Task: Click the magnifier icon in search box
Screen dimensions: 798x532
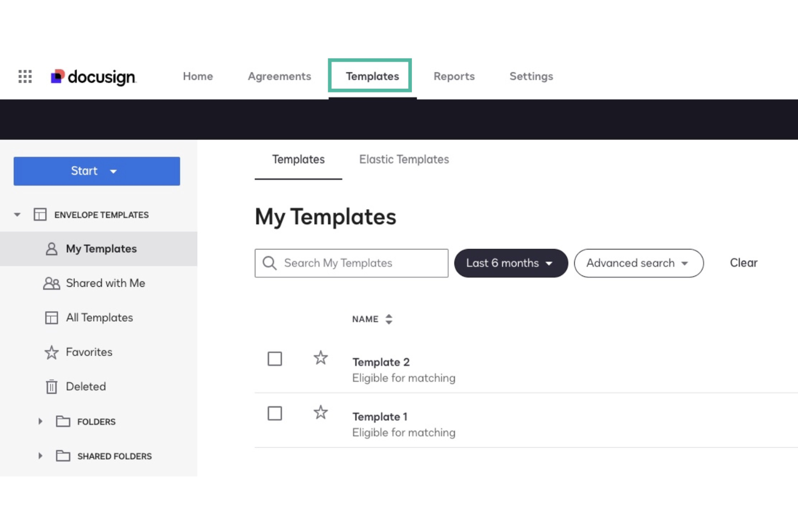Action: (x=269, y=263)
